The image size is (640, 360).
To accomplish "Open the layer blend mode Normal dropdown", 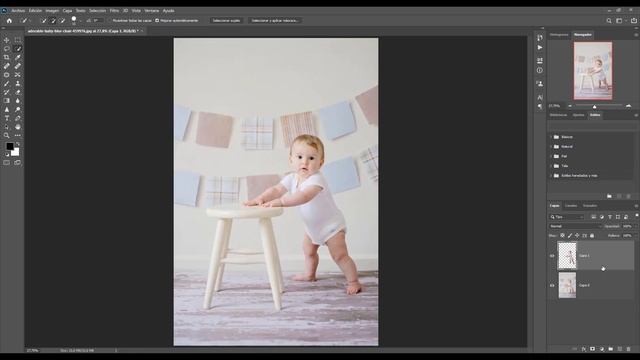I will 575,226.
